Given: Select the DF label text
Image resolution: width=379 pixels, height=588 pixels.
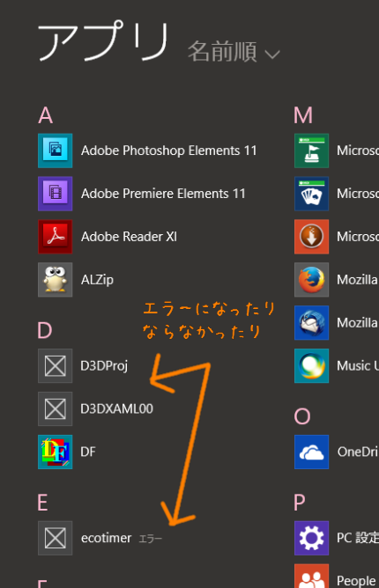Looking at the screenshot, I should [x=88, y=452].
